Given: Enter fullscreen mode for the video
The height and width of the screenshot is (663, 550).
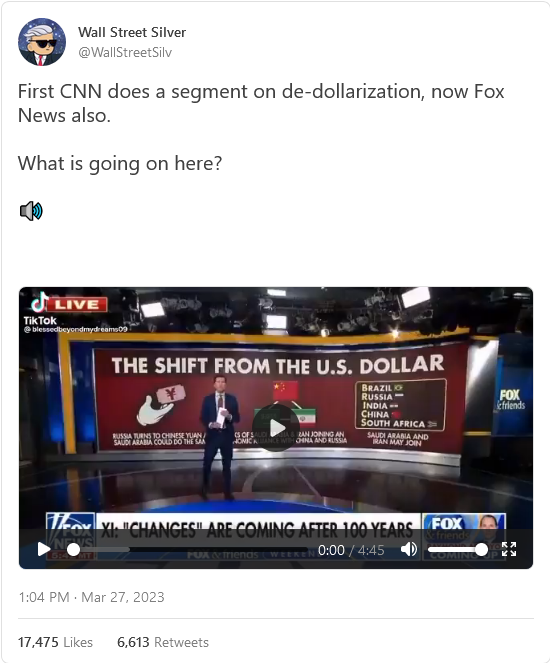Looking at the screenshot, I should (509, 549).
